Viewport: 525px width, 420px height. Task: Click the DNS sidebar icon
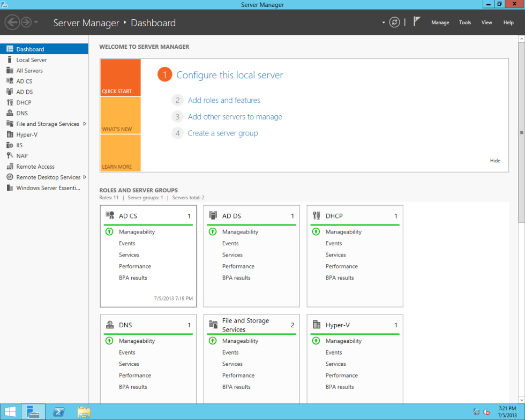pyautogui.click(x=10, y=113)
